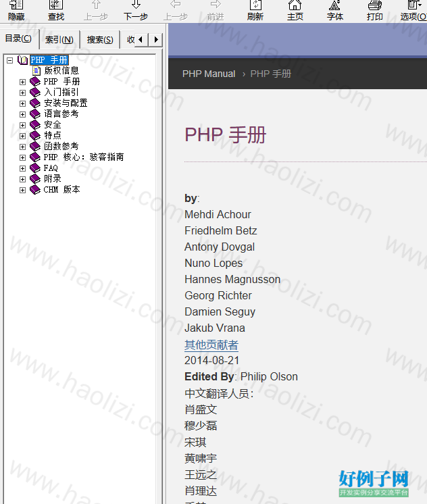Click the purple book icon beside FAQ
Image resolution: width=427 pixels, height=504 pixels.
point(34,168)
